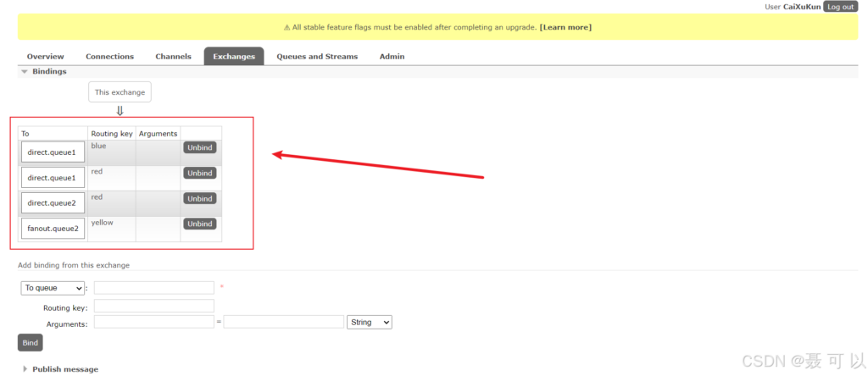Collapse the Bindings section
The image size is (868, 376).
click(x=48, y=72)
